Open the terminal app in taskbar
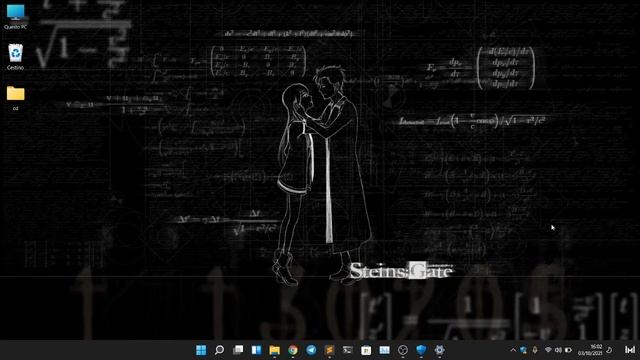This screenshot has height=360, width=640. click(348, 350)
